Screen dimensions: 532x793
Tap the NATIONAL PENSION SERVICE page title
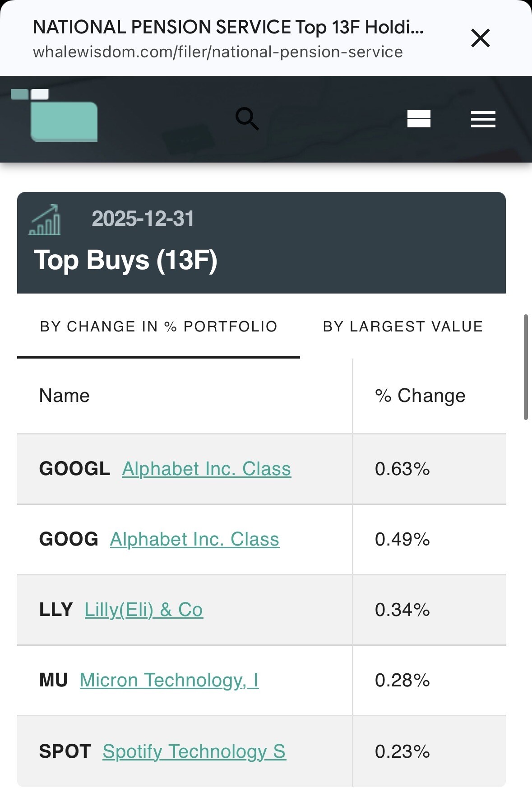click(228, 27)
